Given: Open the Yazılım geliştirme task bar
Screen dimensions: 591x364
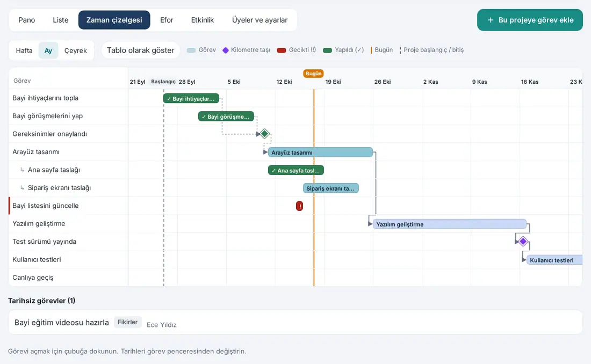Looking at the screenshot, I should pyautogui.click(x=450, y=224).
